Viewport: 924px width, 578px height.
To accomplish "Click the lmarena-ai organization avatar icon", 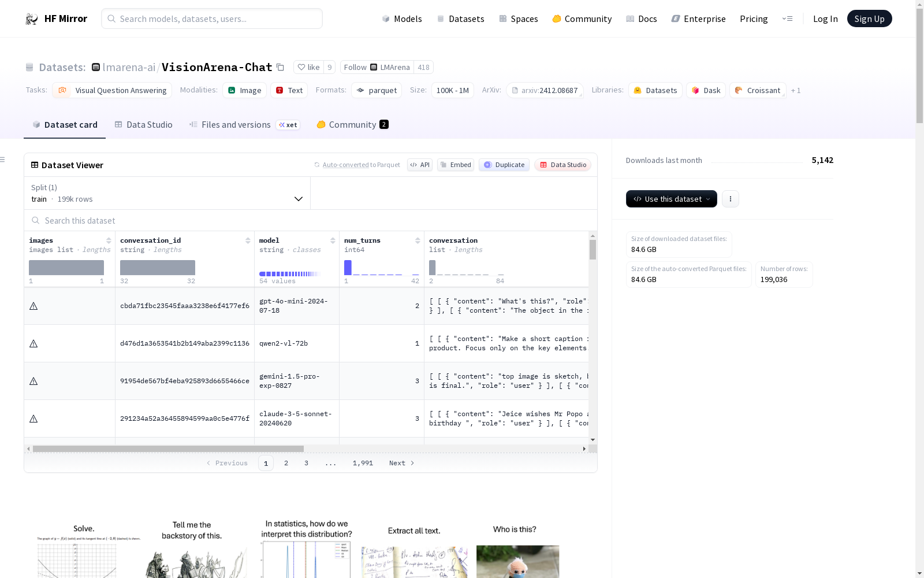I will [x=96, y=67].
